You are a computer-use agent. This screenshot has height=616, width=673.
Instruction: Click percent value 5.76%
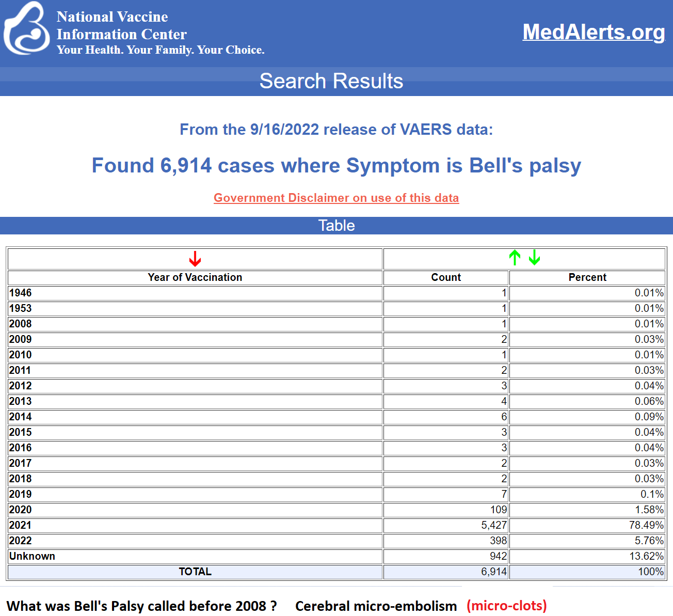click(x=649, y=541)
